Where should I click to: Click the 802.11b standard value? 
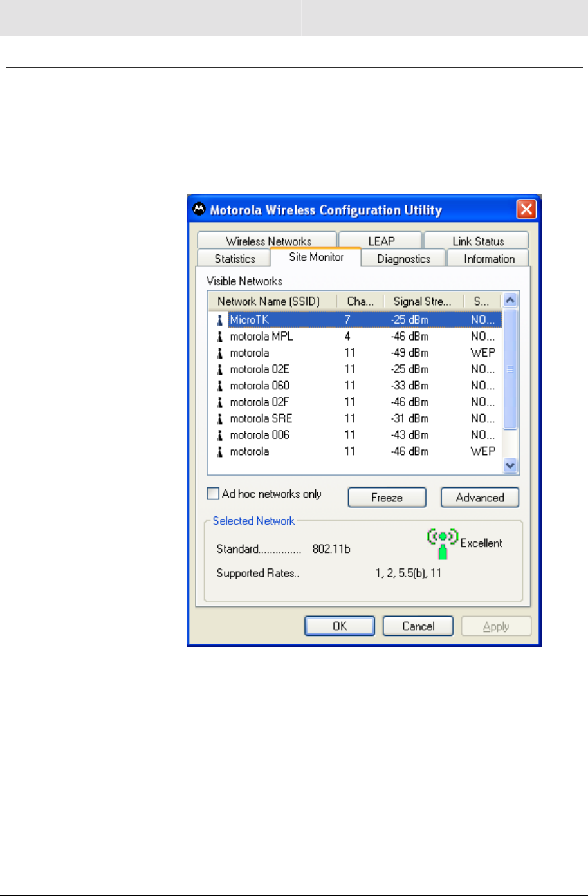331,550
